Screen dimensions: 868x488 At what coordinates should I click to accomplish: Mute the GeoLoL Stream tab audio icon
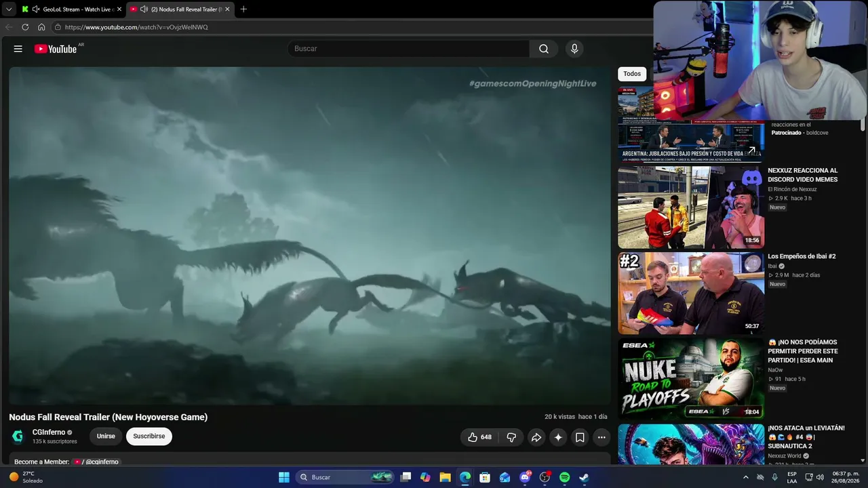(x=36, y=9)
